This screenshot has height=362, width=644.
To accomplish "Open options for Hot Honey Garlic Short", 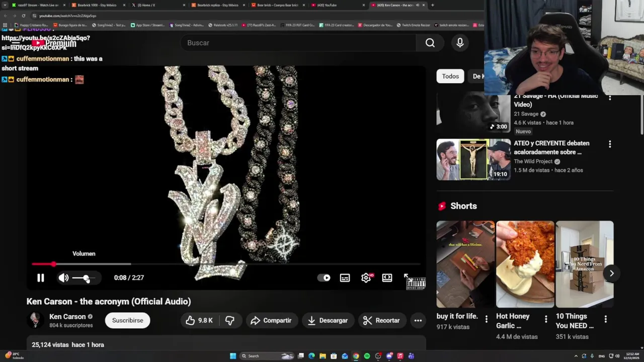I will click(546, 319).
